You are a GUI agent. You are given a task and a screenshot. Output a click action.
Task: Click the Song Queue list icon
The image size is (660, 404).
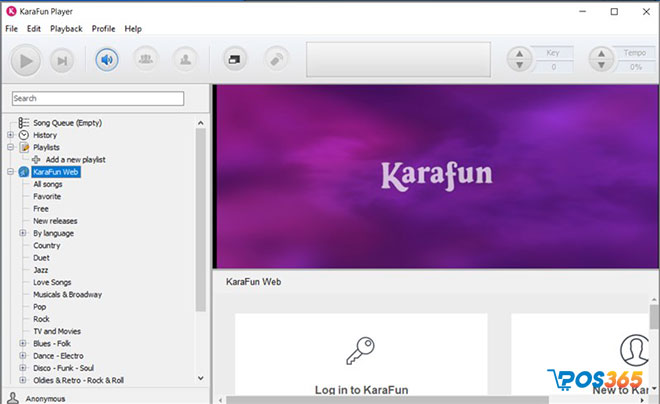point(24,122)
